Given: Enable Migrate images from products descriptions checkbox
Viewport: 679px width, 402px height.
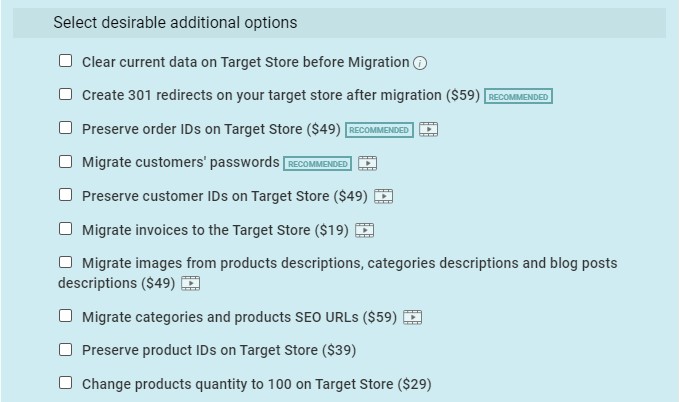Looking at the screenshot, I should pos(65,262).
